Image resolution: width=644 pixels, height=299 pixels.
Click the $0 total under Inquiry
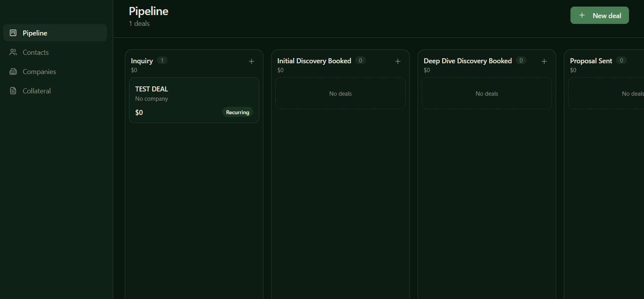point(134,70)
